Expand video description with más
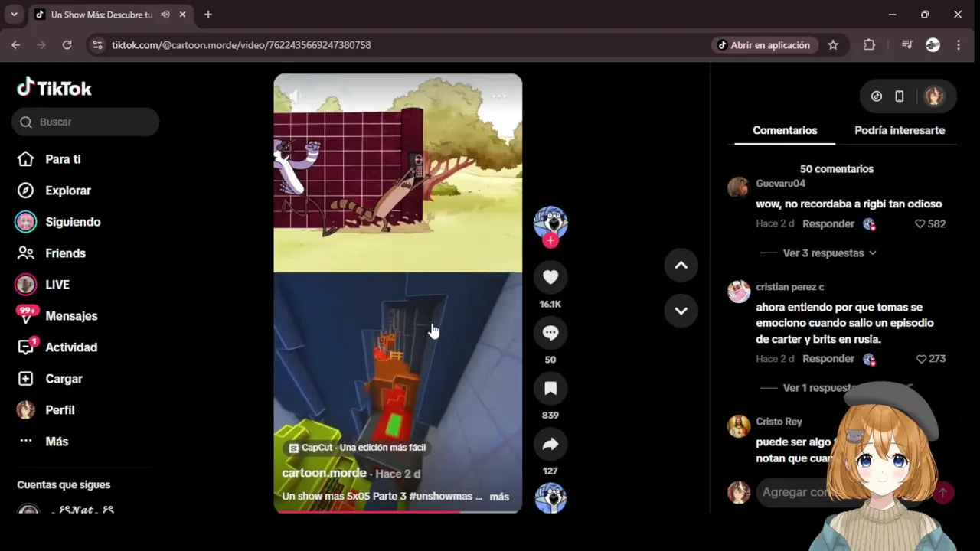 [499, 497]
